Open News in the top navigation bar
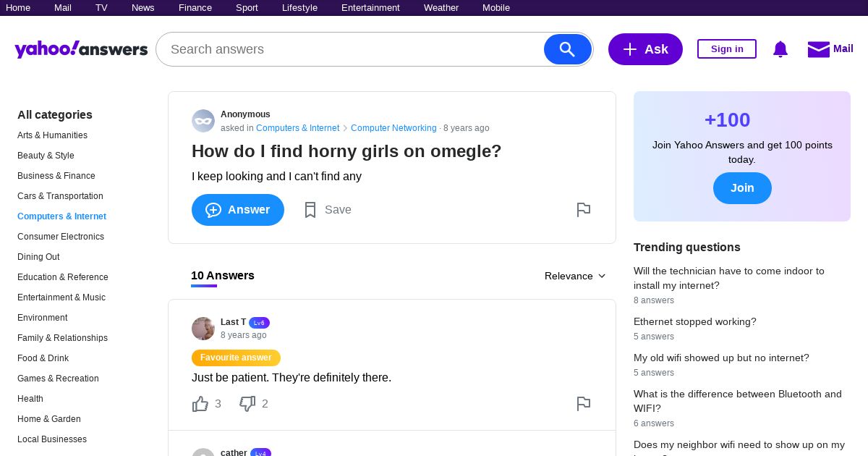Screen dimensions: 868x456 (143, 8)
